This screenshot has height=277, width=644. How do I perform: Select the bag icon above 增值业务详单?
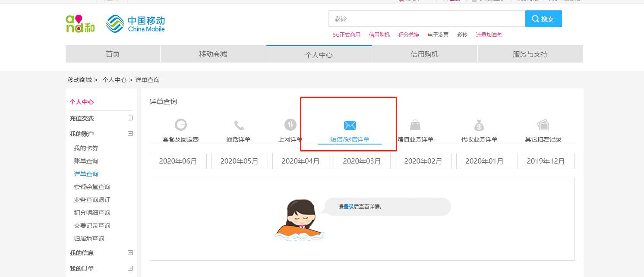pyautogui.click(x=416, y=125)
